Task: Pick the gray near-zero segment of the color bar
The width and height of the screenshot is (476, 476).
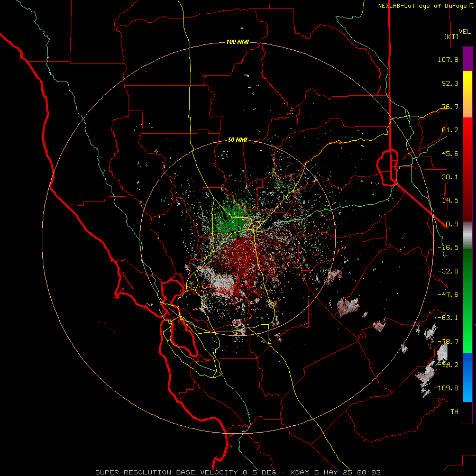Action: tap(467, 235)
